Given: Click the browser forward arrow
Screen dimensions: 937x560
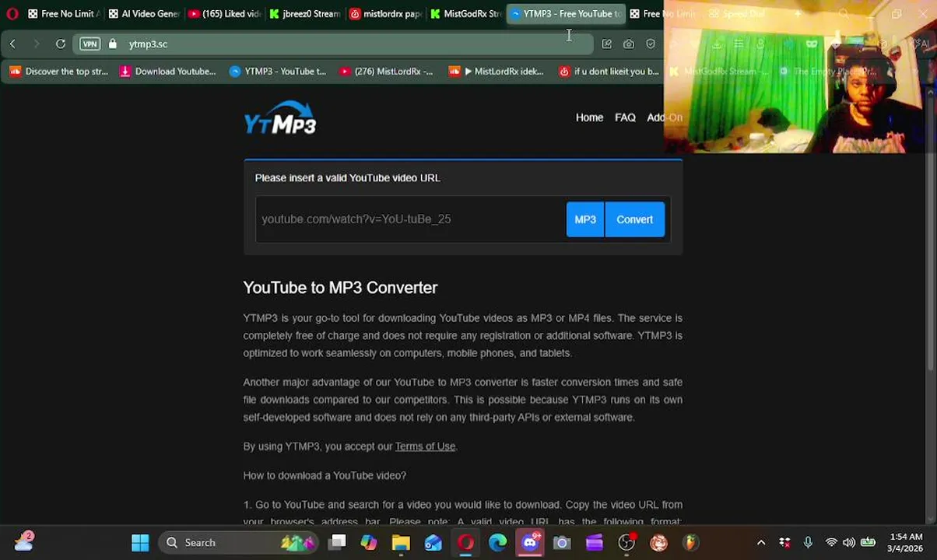Looking at the screenshot, I should (x=36, y=44).
